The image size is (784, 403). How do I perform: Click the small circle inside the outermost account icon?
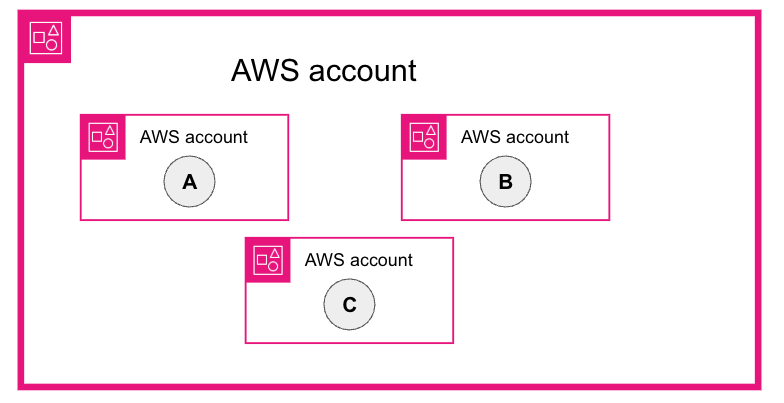tap(52, 46)
